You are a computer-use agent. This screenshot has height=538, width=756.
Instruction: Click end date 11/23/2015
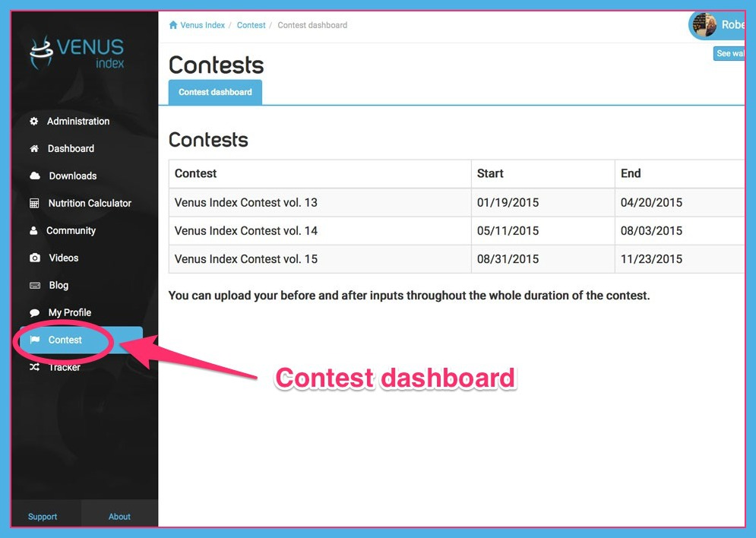click(651, 259)
